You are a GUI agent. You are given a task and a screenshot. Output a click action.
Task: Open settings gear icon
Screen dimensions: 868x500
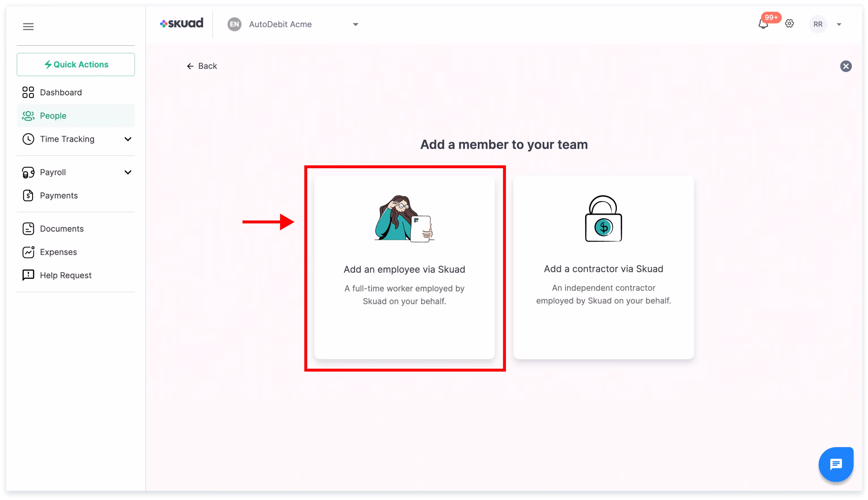pyautogui.click(x=789, y=24)
